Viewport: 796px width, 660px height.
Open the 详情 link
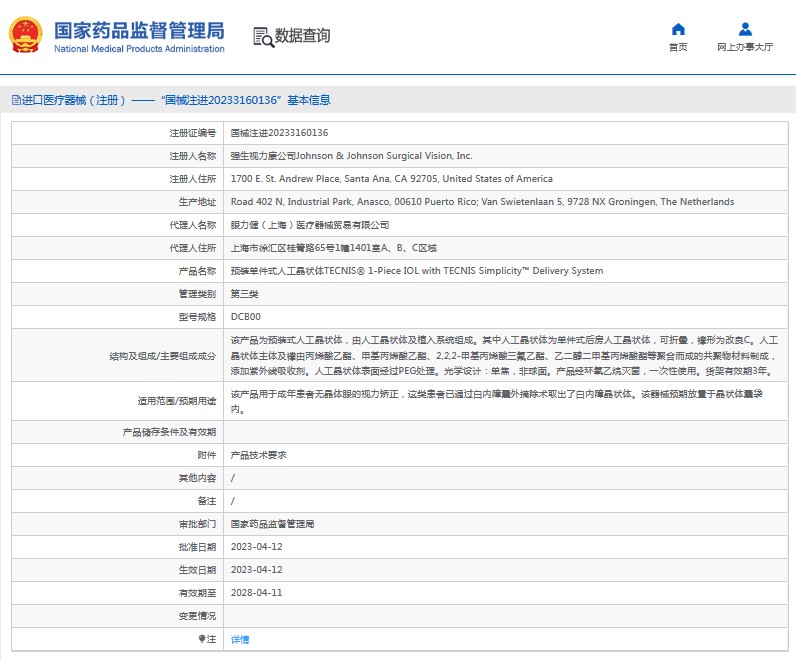click(x=240, y=639)
